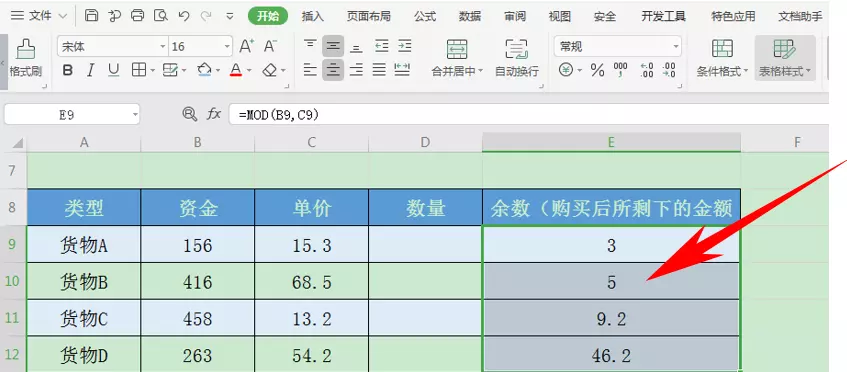The width and height of the screenshot is (847, 372).
Task: Open the font name 宋体 dropdown
Action: pyautogui.click(x=163, y=47)
